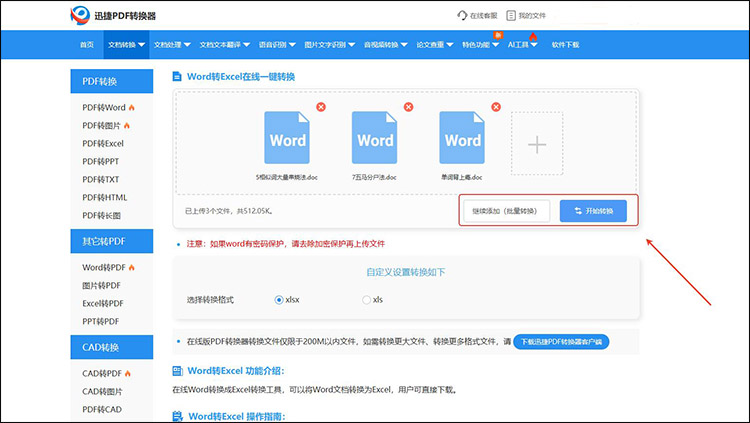750x423 pixels.
Task: Remove the first Word file starting with 5
Action: click(x=321, y=107)
